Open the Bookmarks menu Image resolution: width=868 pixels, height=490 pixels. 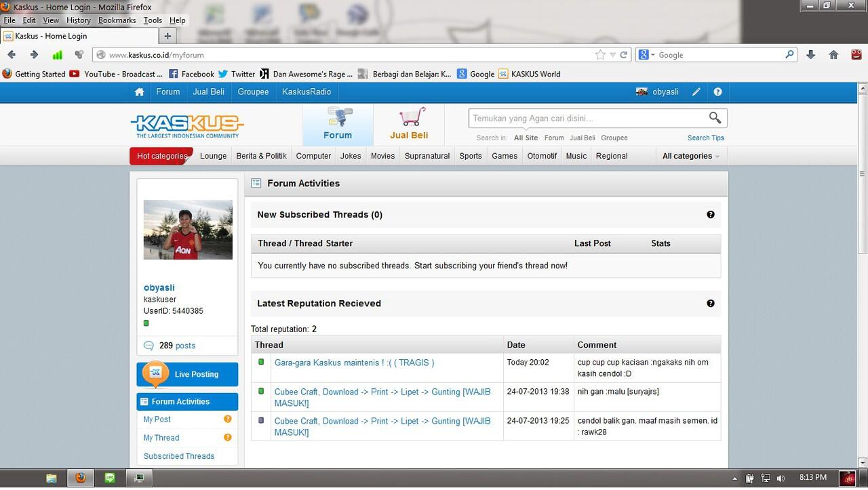pyautogui.click(x=117, y=20)
